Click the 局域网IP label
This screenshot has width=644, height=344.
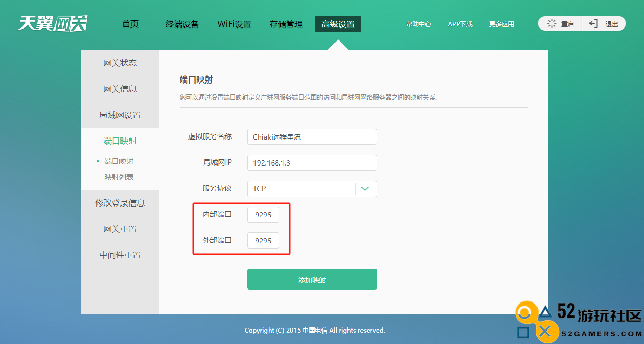click(217, 162)
